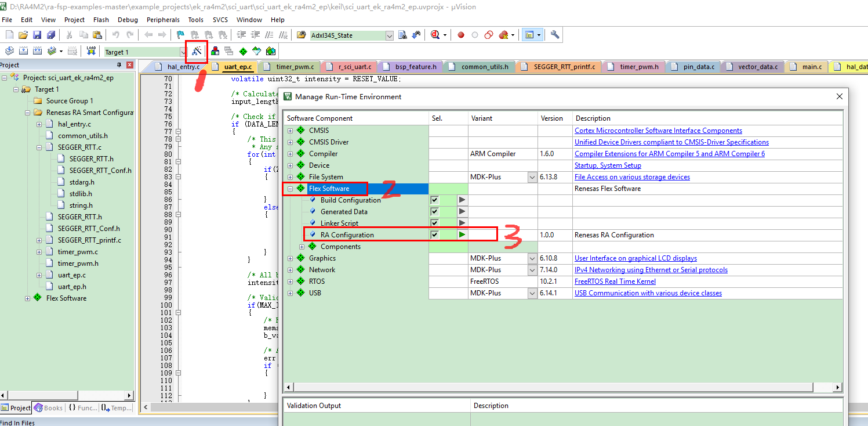Image resolution: width=868 pixels, height=426 pixels.
Task: Click the Build target icon
Action: click(x=23, y=51)
